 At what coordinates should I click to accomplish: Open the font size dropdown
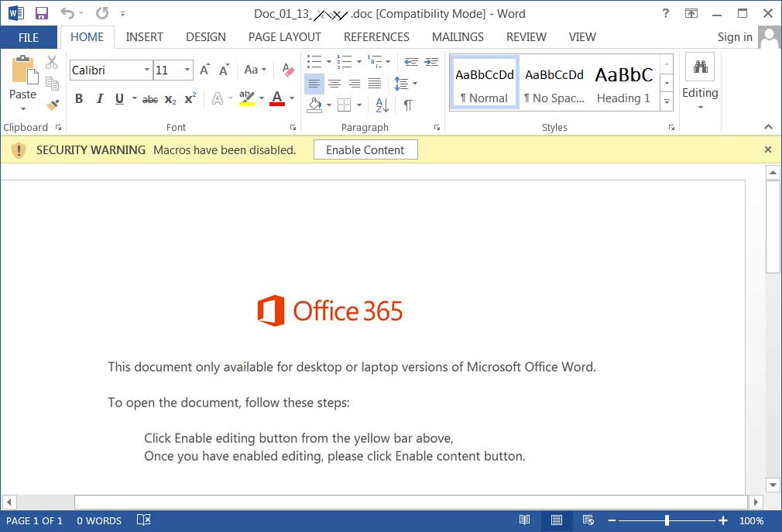pyautogui.click(x=187, y=70)
